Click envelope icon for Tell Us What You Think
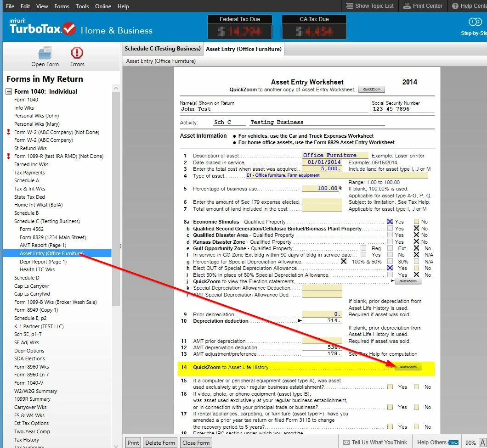 point(346,442)
